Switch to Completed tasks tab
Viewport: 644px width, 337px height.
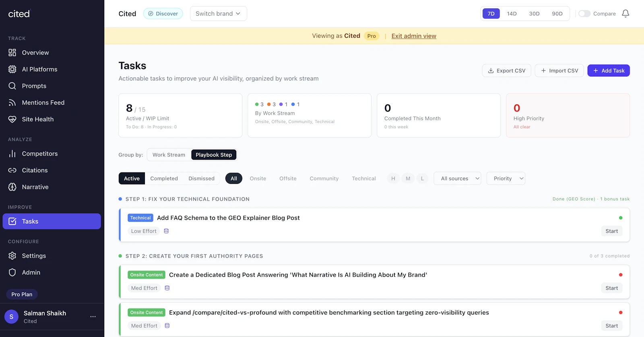coord(164,179)
